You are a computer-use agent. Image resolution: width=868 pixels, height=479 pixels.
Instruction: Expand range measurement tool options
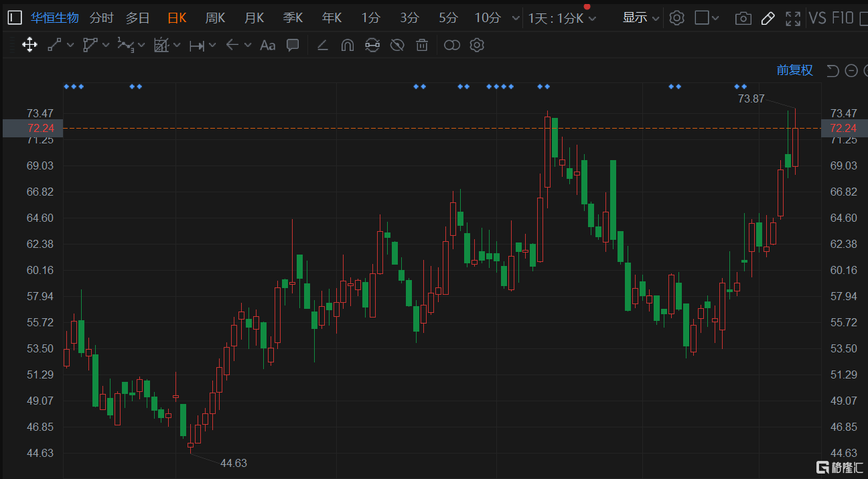pyautogui.click(x=212, y=46)
